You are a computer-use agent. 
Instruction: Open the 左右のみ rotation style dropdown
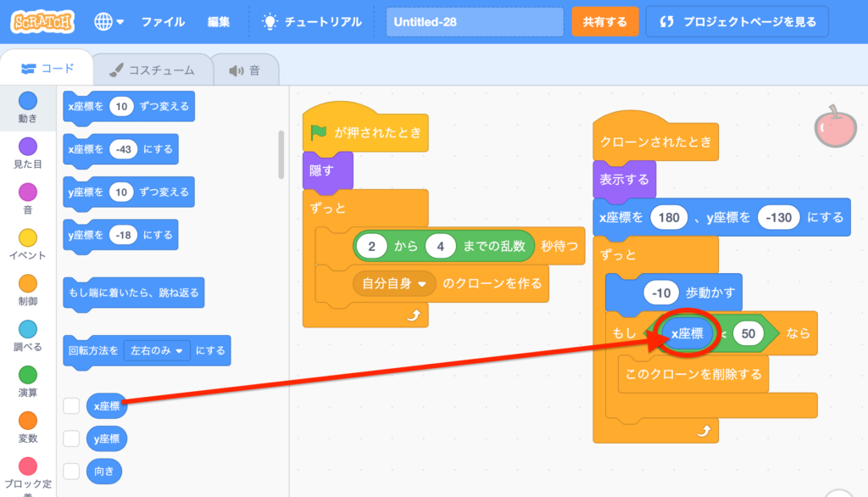(157, 351)
